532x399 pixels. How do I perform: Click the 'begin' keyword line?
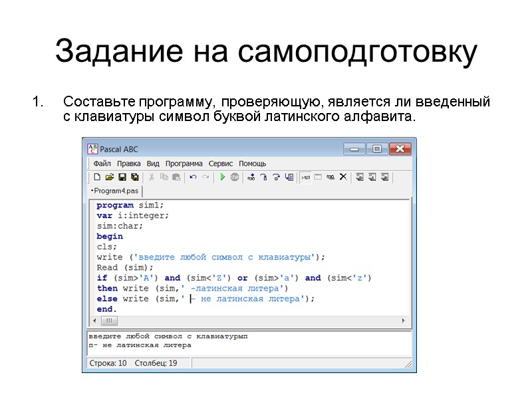pyautogui.click(x=110, y=237)
